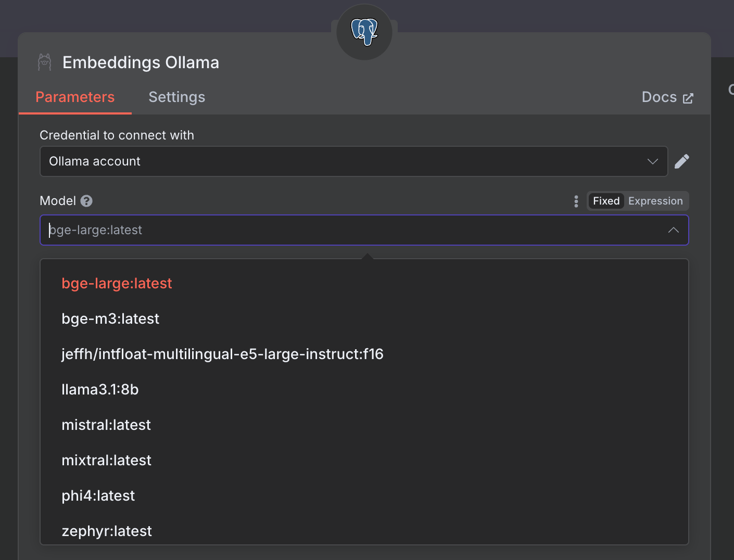
Task: Open the Model help question mark icon
Action: click(86, 201)
